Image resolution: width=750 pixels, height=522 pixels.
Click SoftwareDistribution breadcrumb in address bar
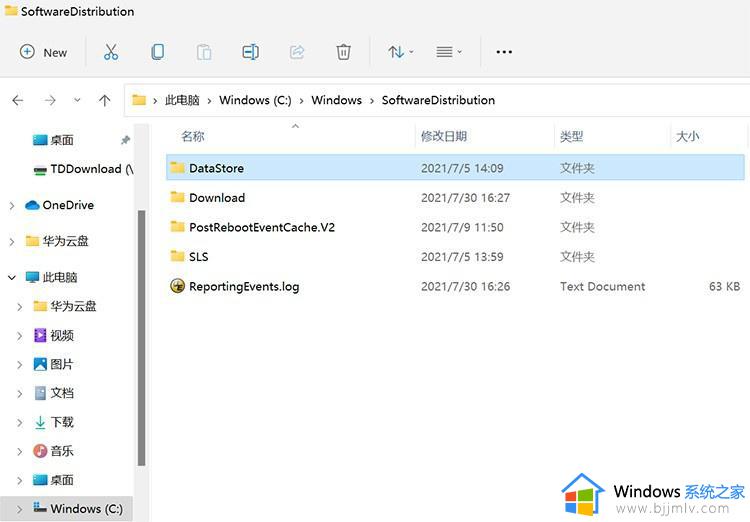tap(438, 100)
